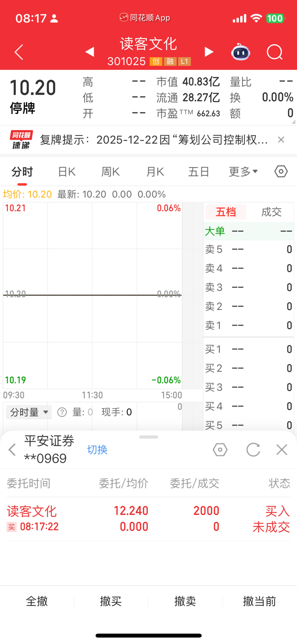This screenshot has width=297, height=644.
Task: Tap the 同花顺 App return pill
Action: click(x=145, y=18)
